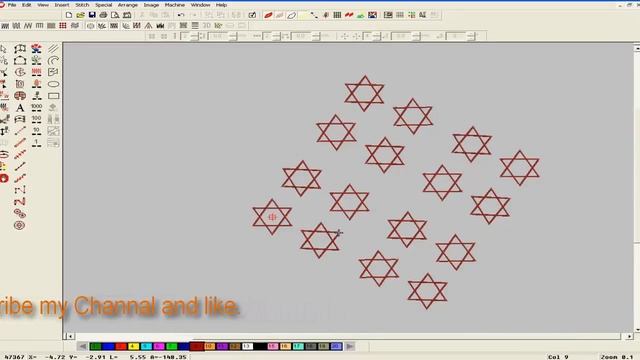Viewport: 640px width, 360px height.
Task: Click the 'Col 9' status bar text
Action: (x=558, y=357)
